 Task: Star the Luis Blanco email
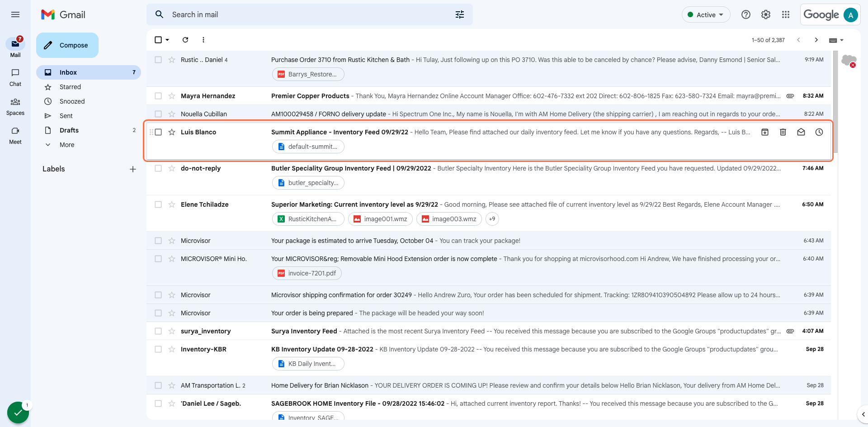click(x=172, y=132)
